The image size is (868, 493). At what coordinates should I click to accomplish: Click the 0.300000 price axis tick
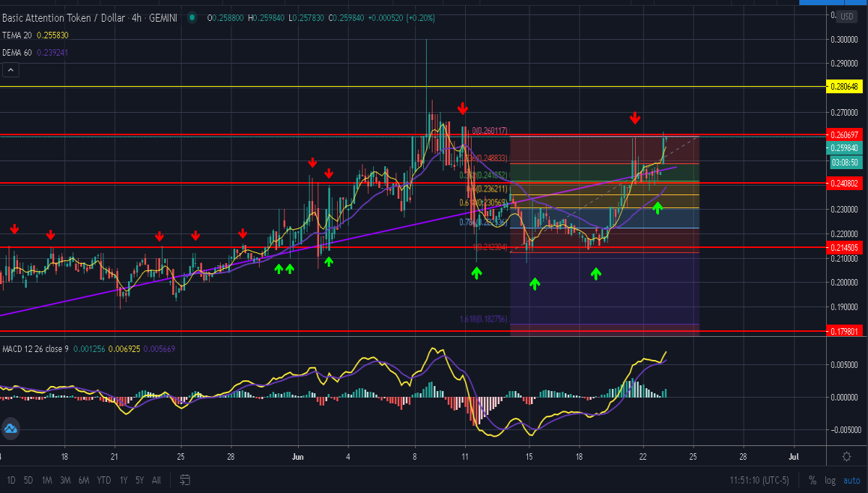coord(844,39)
